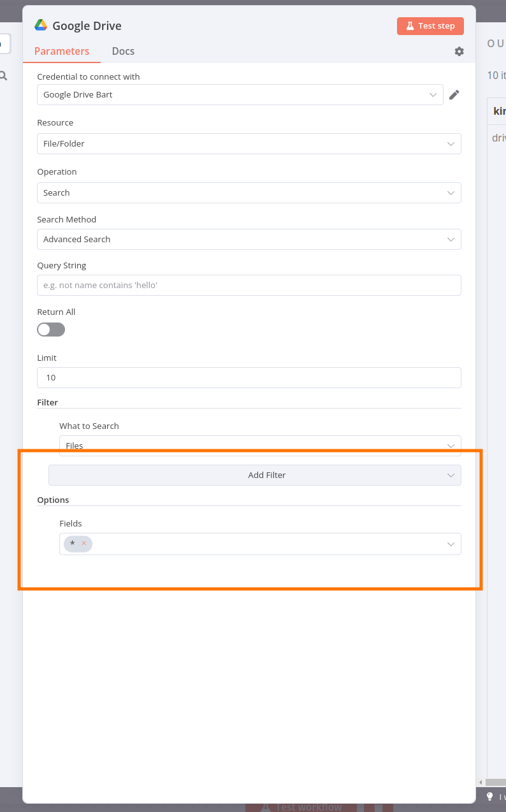Screen dimensions: 506x812
Task: Expand the Fields multi-select dropdown
Action: (260, 544)
